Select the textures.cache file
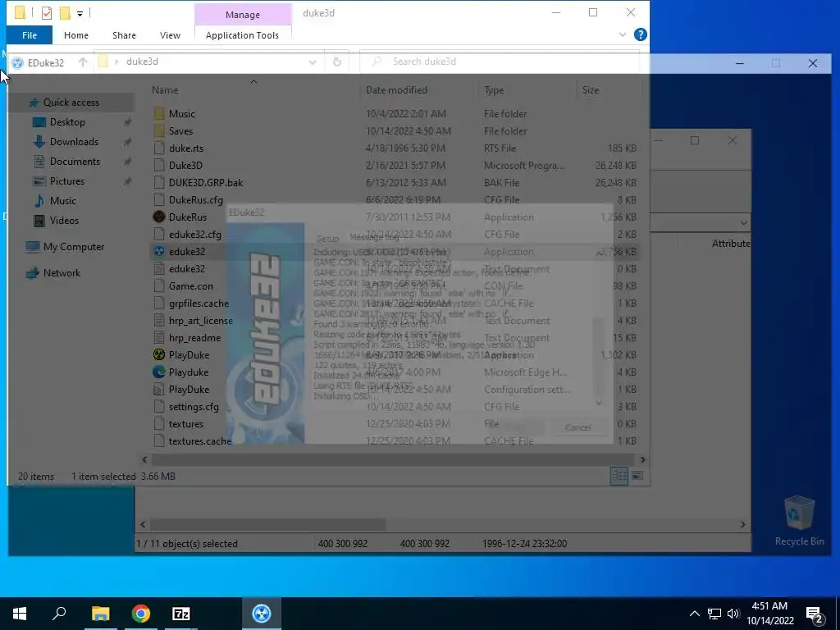840x630 pixels. click(200, 441)
